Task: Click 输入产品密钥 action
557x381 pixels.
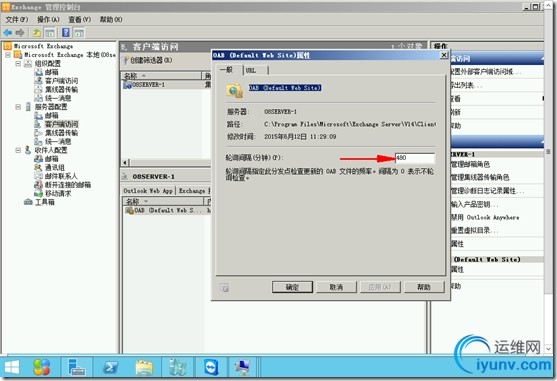Action: click(x=474, y=204)
